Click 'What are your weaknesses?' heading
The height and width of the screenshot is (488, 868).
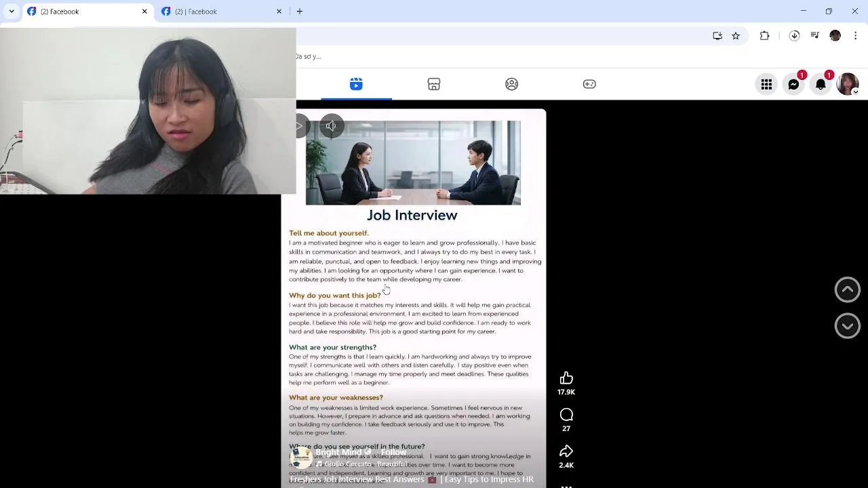[336, 398]
